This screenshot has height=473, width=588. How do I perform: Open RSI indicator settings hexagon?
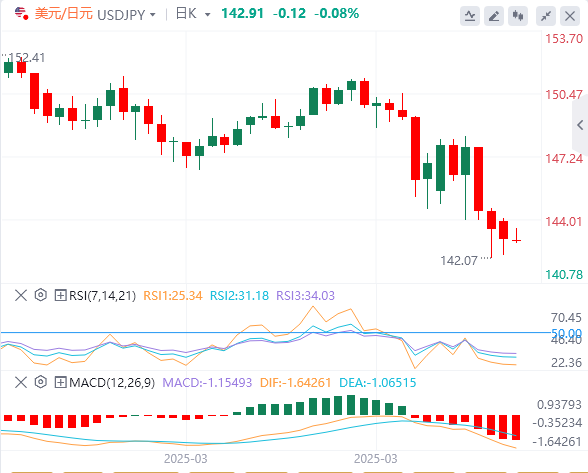coord(40,295)
